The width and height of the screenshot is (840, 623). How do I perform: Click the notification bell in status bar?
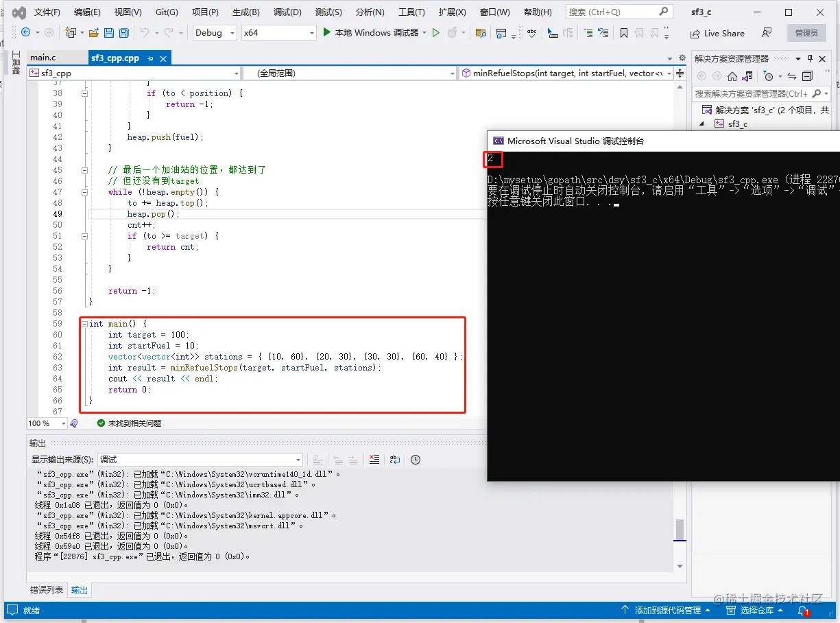pyautogui.click(x=802, y=610)
